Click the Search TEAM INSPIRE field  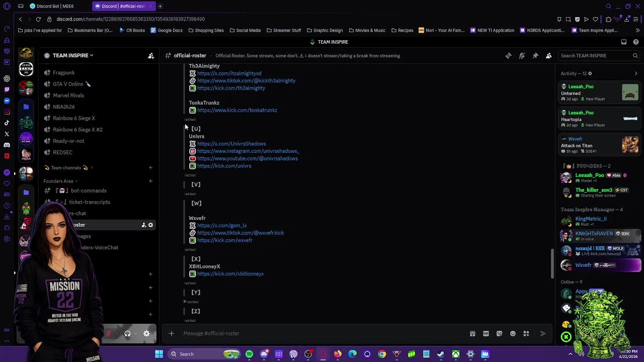(599, 56)
